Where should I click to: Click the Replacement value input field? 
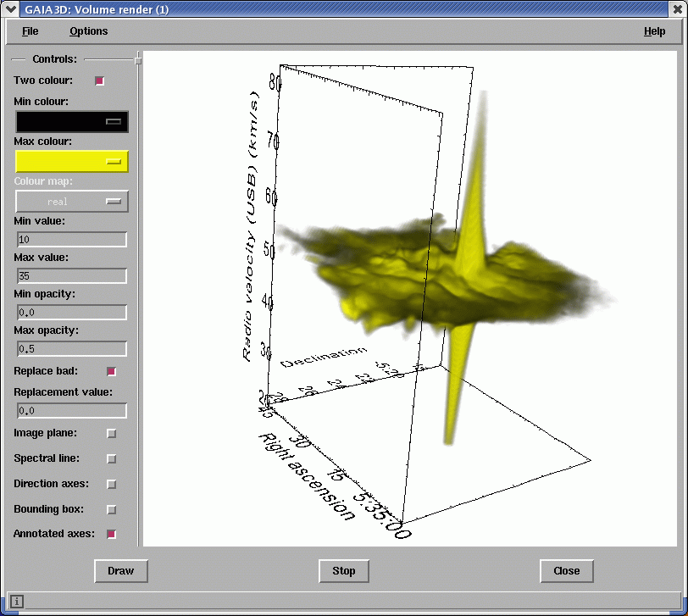click(x=72, y=411)
